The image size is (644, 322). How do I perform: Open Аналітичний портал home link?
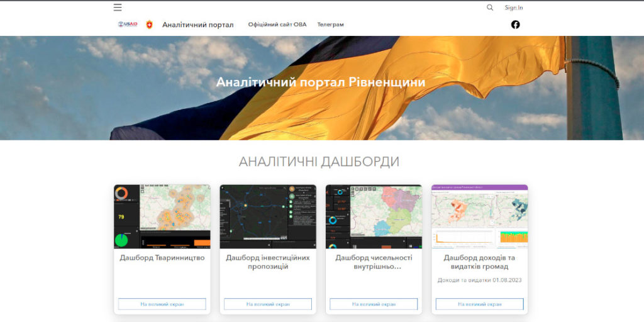[x=197, y=25]
